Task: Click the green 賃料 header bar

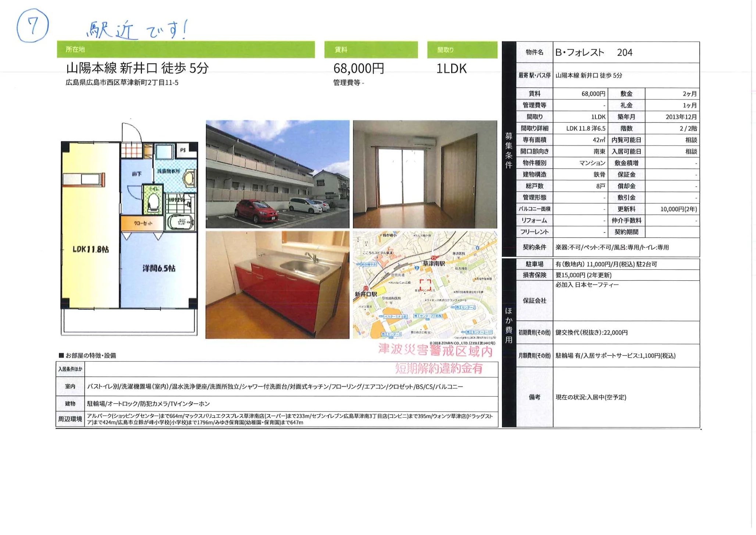Action: click(x=371, y=50)
